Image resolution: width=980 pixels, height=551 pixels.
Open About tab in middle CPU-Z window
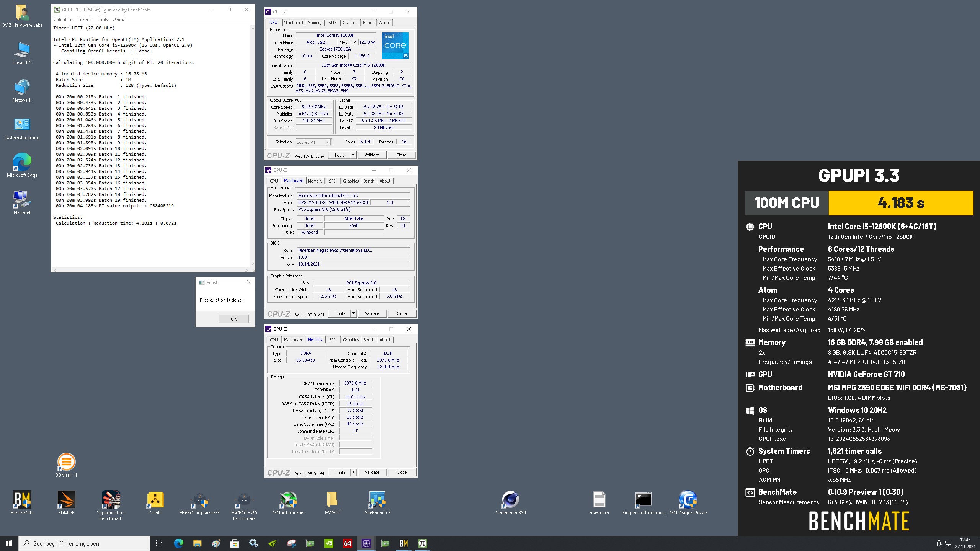click(385, 181)
